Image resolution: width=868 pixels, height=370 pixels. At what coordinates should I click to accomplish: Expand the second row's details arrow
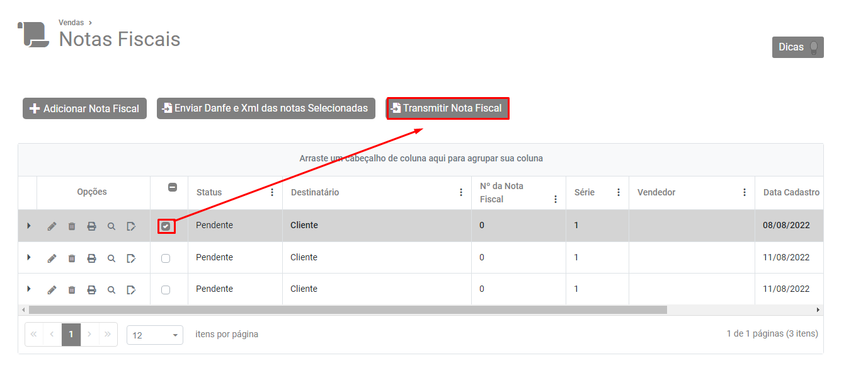coord(28,257)
